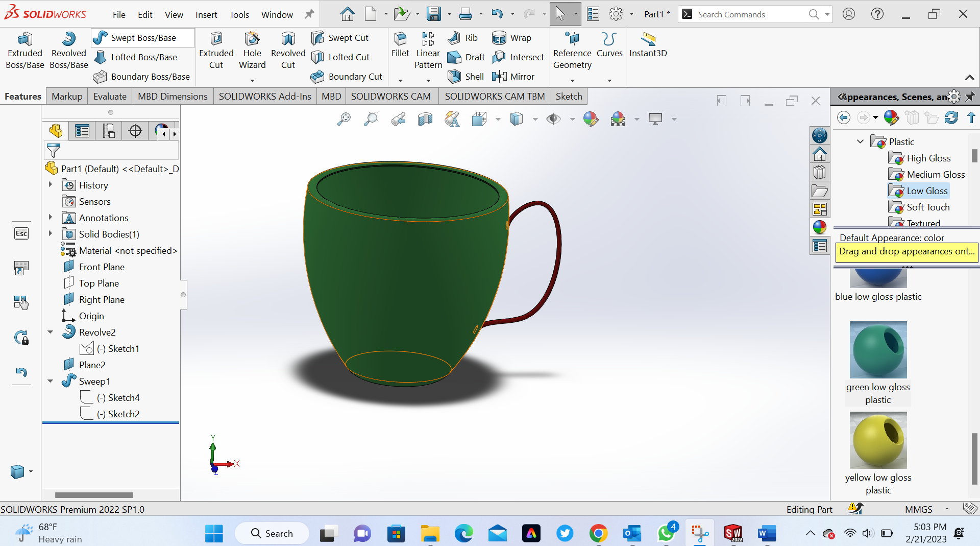Open the ConfigurationManager tab icon
980x546 pixels.
[x=109, y=131]
